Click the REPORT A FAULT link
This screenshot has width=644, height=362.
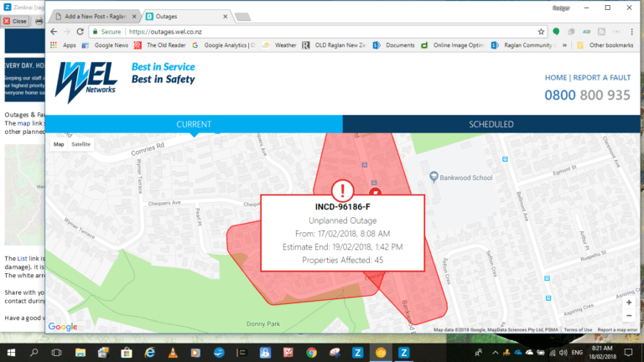(x=602, y=78)
